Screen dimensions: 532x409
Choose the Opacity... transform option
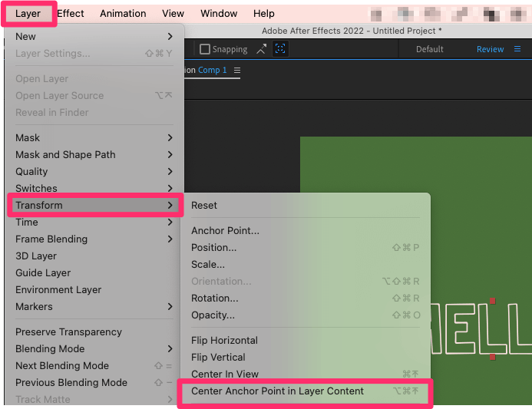pos(213,315)
